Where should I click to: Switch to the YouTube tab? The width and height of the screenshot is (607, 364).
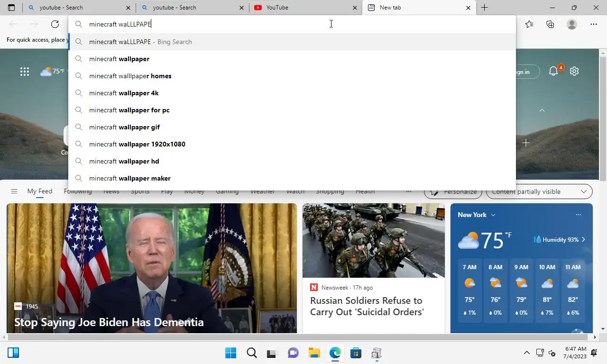click(305, 8)
